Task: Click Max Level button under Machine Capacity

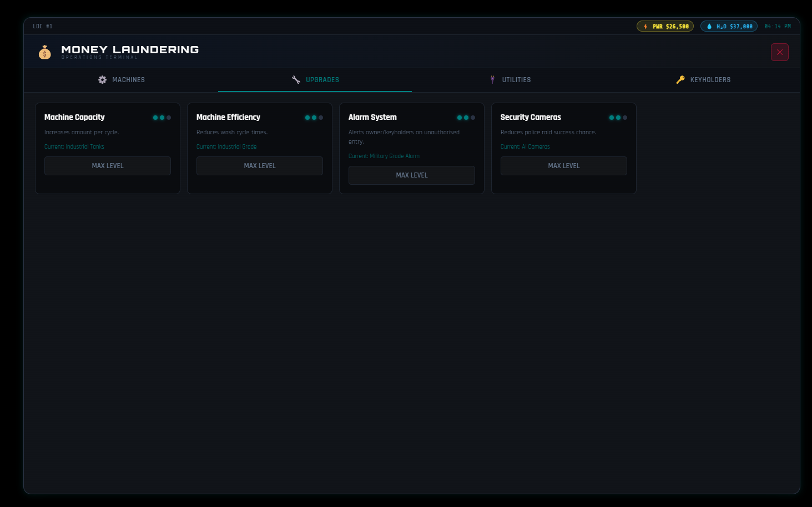Action: click(x=108, y=166)
